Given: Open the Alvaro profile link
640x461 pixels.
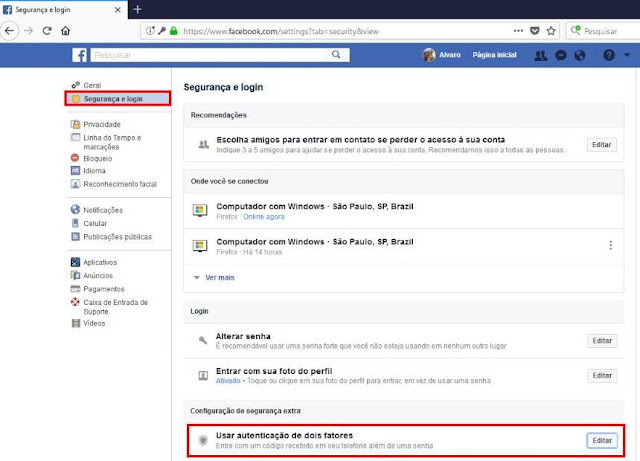Looking at the screenshot, I should tap(450, 55).
